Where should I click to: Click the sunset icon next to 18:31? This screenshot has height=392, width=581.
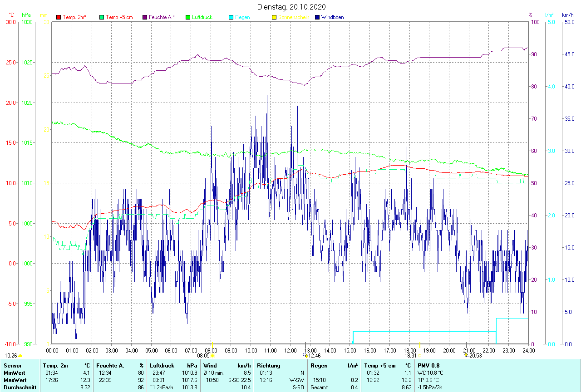coord(419,356)
